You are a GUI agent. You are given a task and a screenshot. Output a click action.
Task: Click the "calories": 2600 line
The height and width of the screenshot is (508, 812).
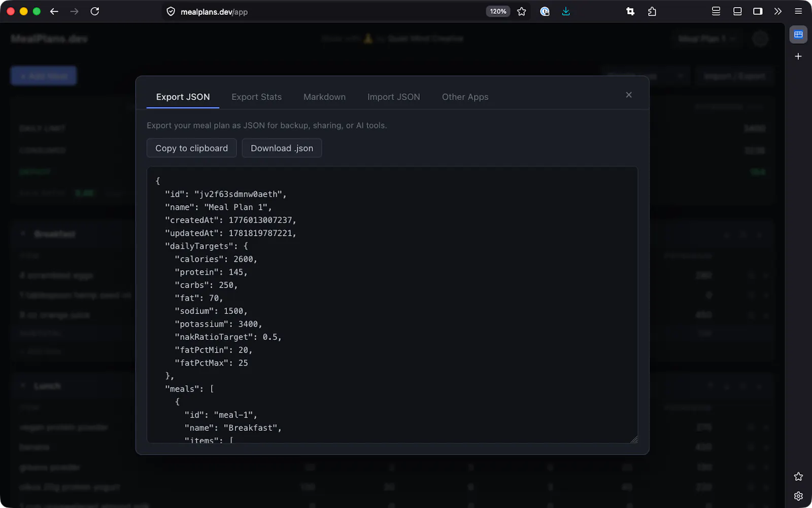(x=216, y=259)
